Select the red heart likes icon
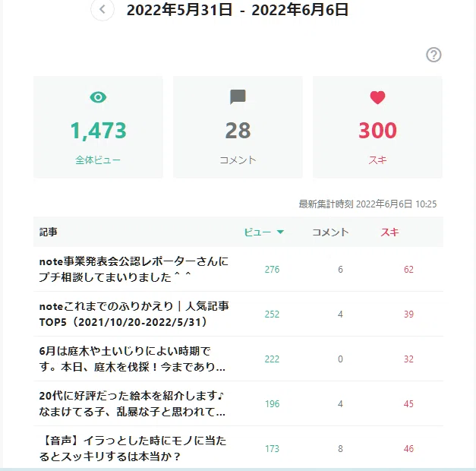 click(377, 97)
